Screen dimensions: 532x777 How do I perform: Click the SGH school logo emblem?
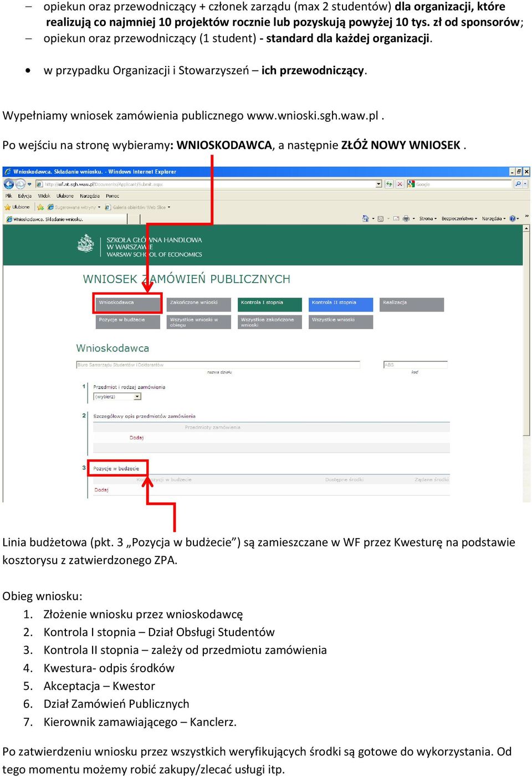tap(86, 244)
